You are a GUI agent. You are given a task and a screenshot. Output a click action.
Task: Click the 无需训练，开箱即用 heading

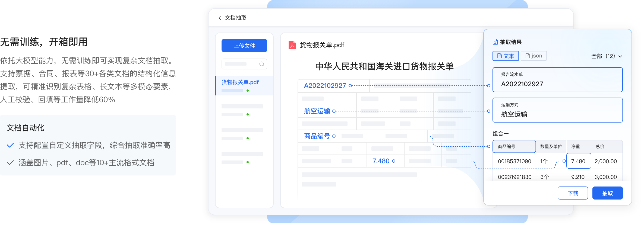pyautogui.click(x=44, y=42)
